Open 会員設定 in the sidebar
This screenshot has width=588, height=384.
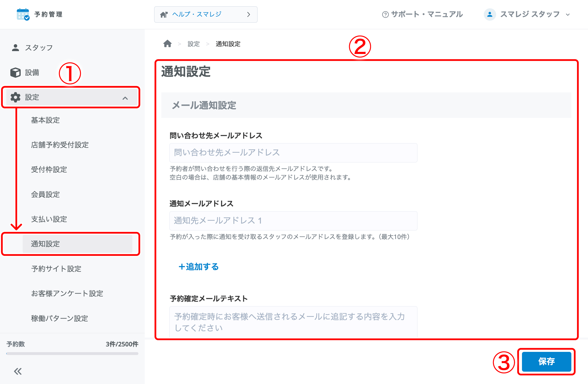point(45,194)
